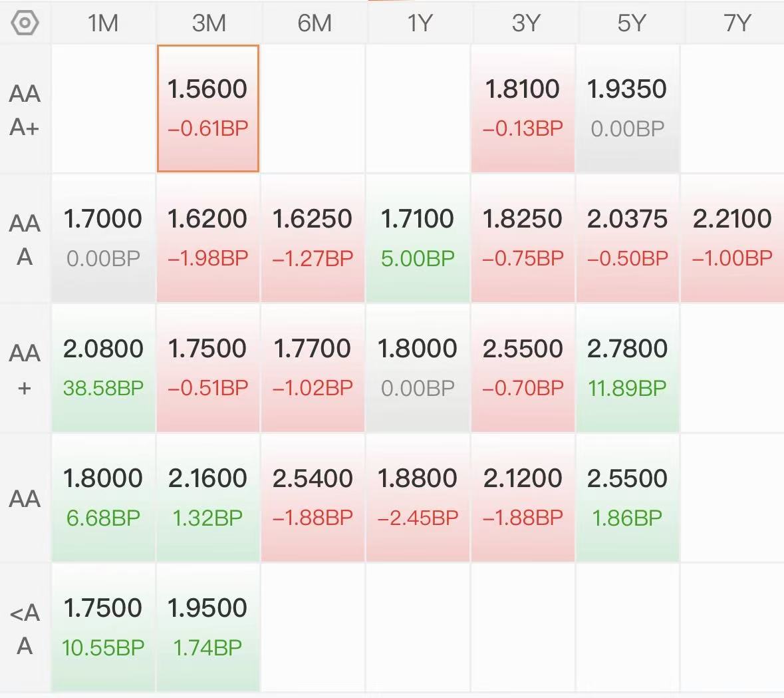This screenshot has width=784, height=698.
Task: Select AAA 5Y cell showing 2.0375
Action: pyautogui.click(x=627, y=238)
